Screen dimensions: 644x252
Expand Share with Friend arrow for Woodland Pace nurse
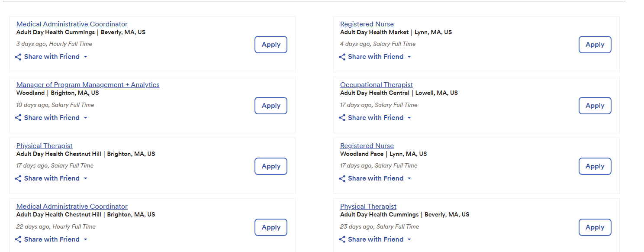tap(409, 178)
